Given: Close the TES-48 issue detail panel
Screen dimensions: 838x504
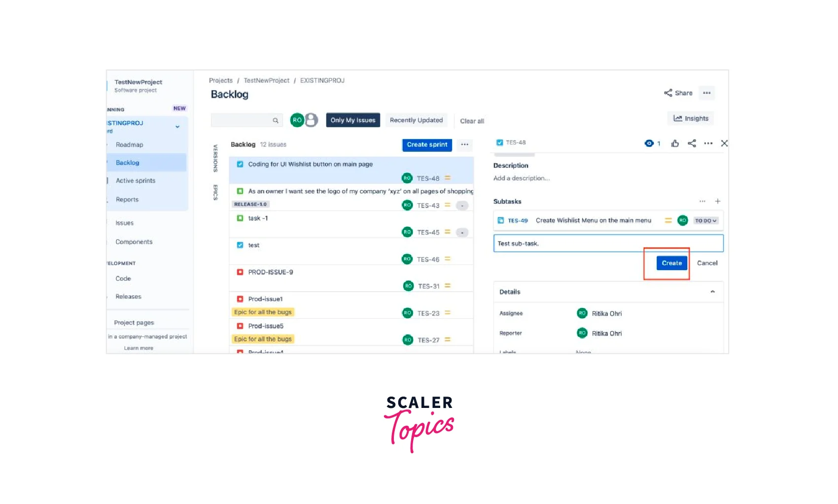Looking at the screenshot, I should click(724, 143).
